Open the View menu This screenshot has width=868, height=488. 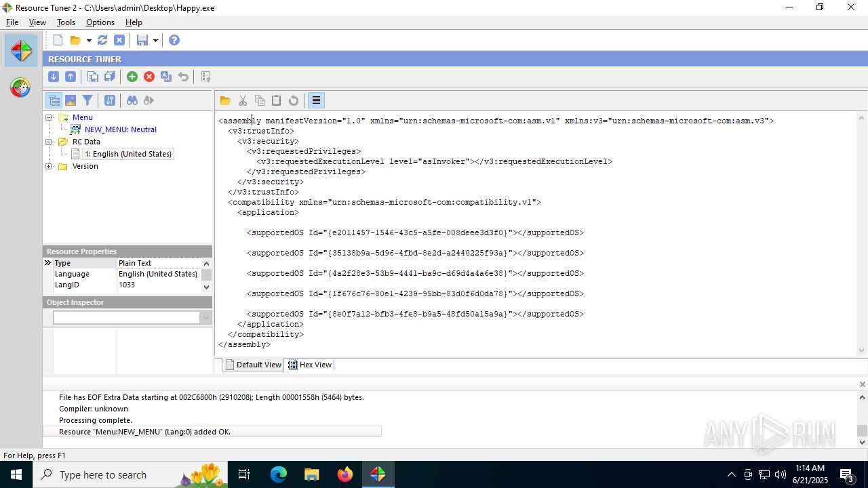click(x=37, y=22)
